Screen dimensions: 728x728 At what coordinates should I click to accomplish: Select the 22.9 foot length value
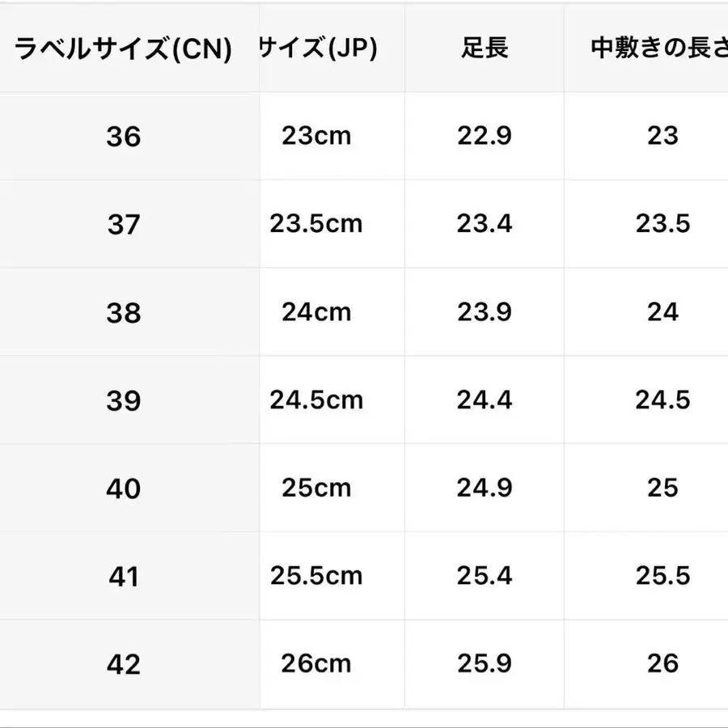pos(484,136)
